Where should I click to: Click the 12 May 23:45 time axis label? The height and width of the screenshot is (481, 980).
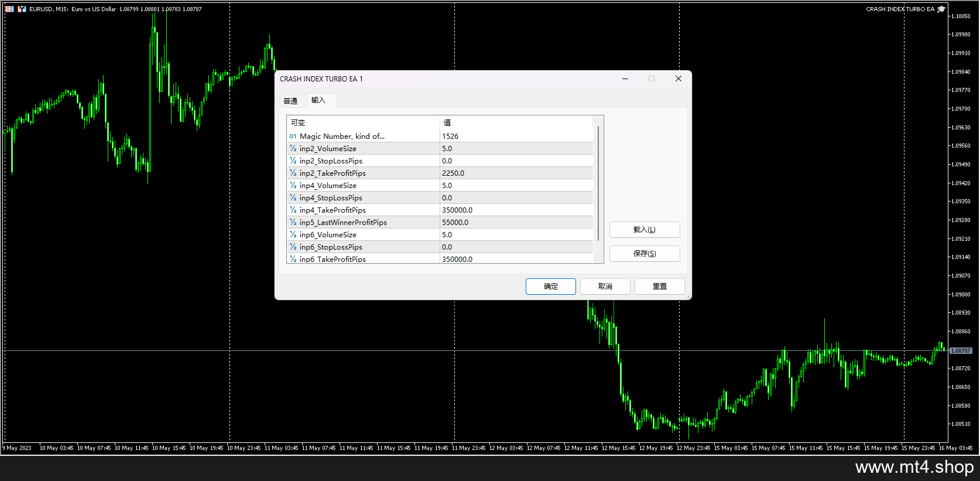tap(693, 448)
